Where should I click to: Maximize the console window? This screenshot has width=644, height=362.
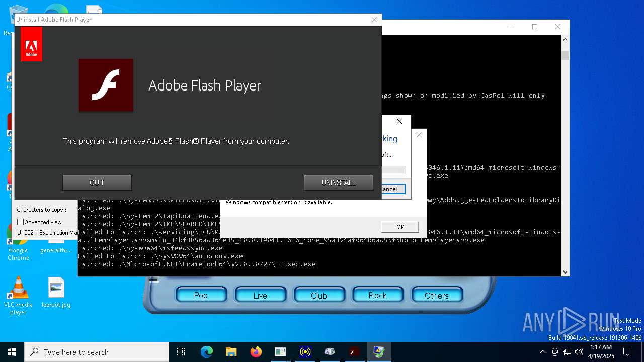coord(535,27)
